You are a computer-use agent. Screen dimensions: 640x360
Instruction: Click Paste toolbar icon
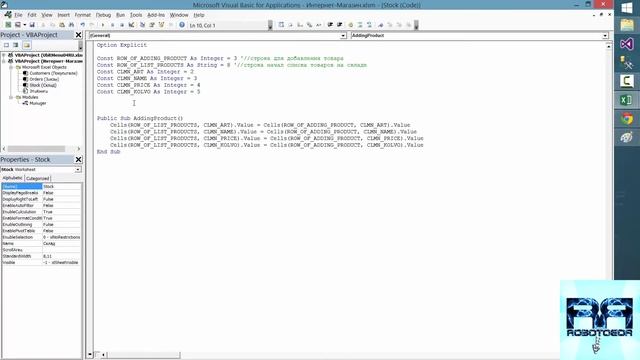[62, 25]
